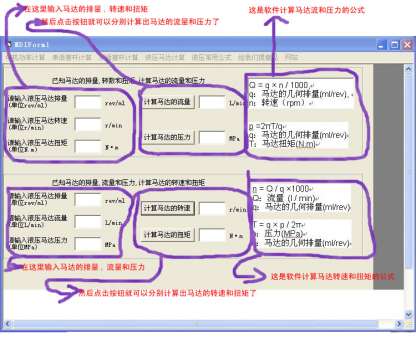Click the horizontal scrollbar right arrow
The image size is (416, 360).
399,324
